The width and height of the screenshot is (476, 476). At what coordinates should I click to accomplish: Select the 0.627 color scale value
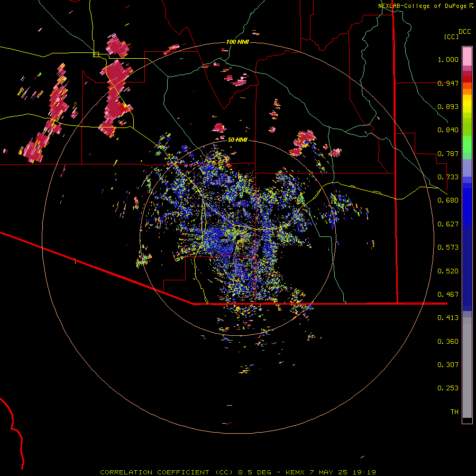[448, 224]
